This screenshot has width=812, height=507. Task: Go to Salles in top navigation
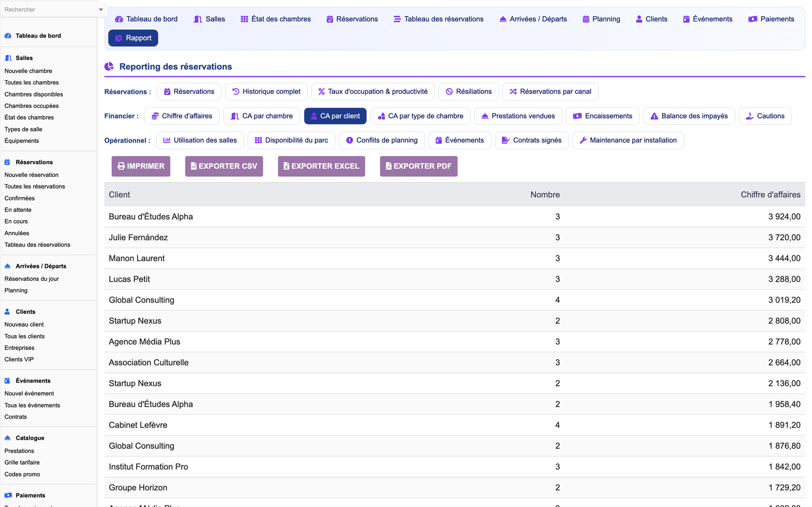click(x=209, y=19)
